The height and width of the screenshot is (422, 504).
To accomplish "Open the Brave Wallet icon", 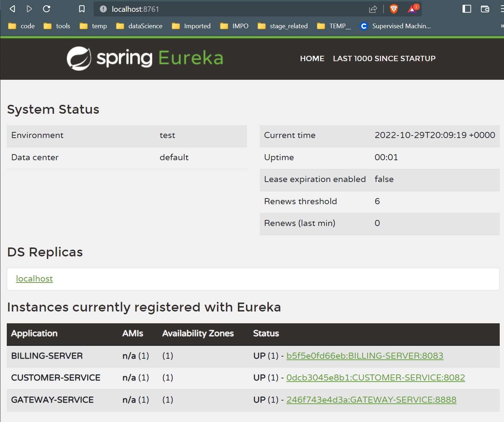I will pos(485,9).
